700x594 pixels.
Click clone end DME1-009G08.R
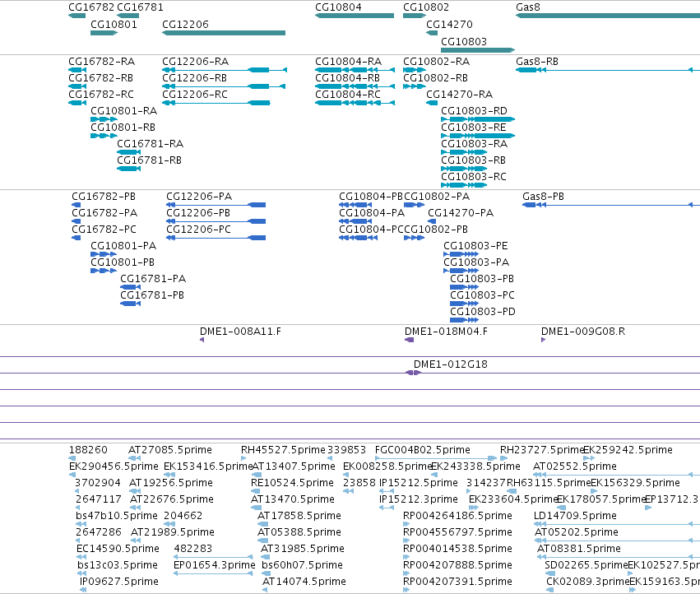tap(544, 340)
